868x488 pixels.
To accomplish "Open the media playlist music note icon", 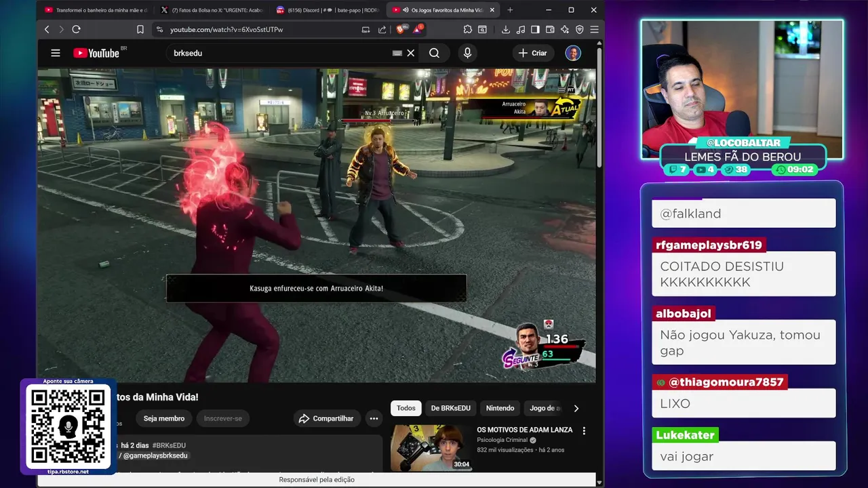I will click(520, 29).
